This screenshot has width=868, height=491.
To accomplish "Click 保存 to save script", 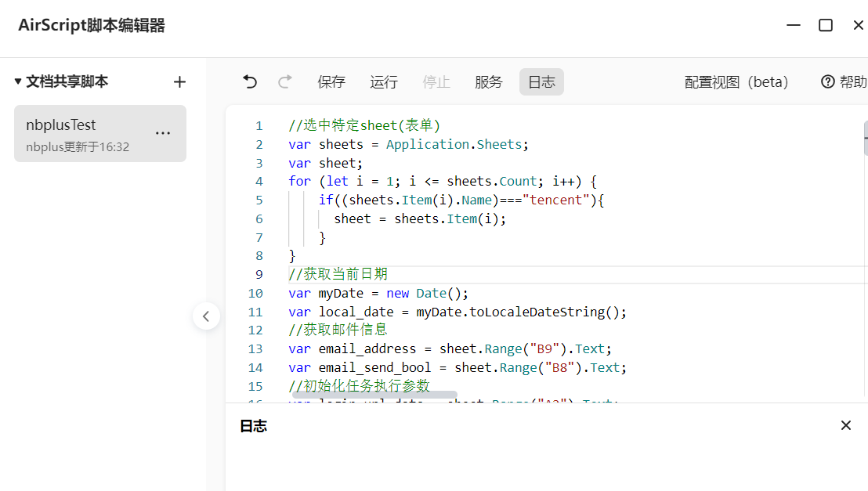I will 331,81.
